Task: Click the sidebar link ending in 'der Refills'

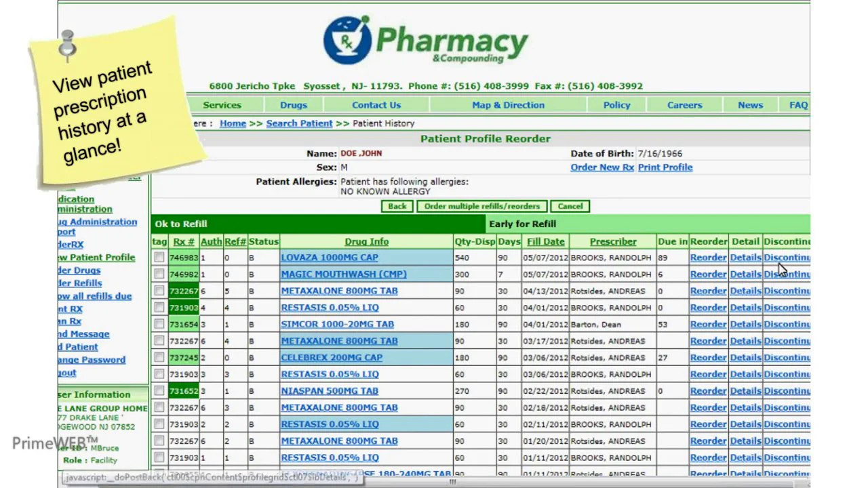Action: (80, 283)
